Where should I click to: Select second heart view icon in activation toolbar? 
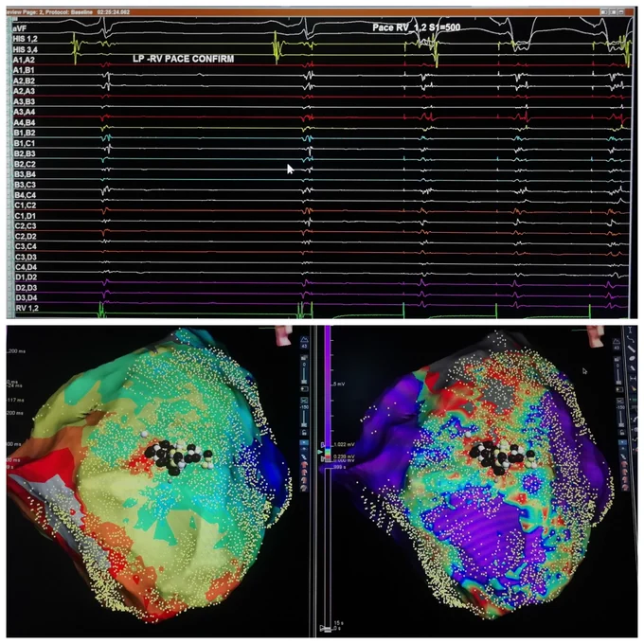(x=304, y=473)
